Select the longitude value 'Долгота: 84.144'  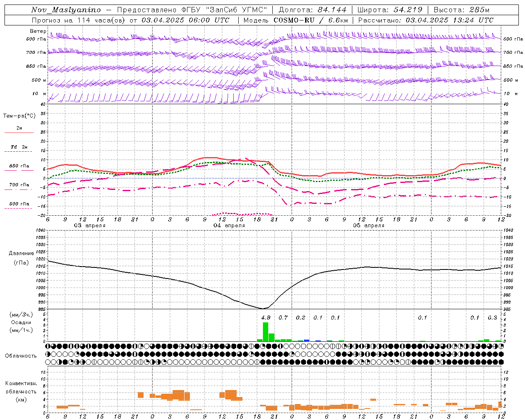[313, 10]
